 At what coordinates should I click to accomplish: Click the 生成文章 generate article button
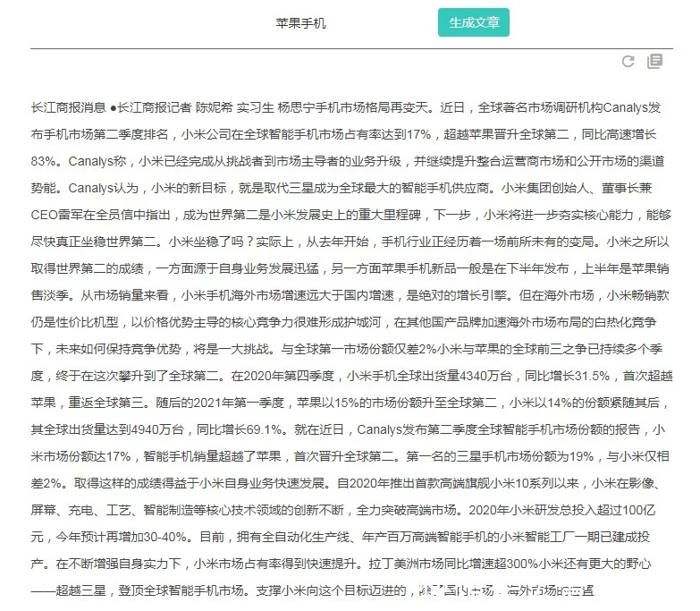473,22
